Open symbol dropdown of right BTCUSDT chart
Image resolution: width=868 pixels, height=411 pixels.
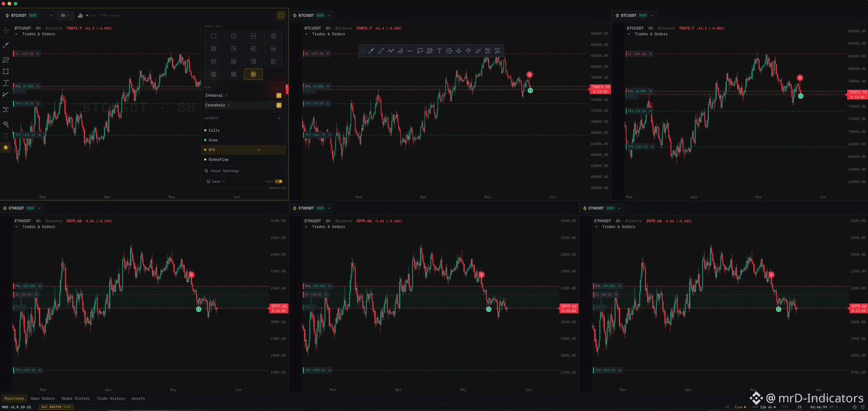point(635,15)
